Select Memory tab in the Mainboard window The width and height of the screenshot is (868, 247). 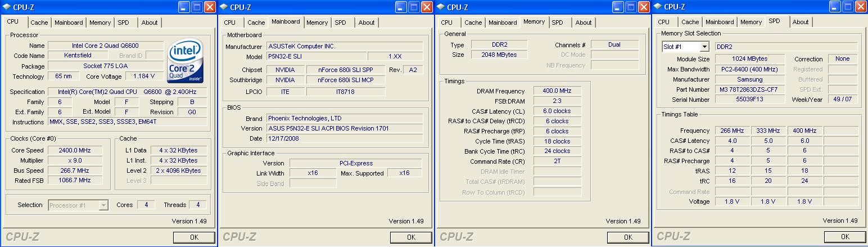point(317,23)
